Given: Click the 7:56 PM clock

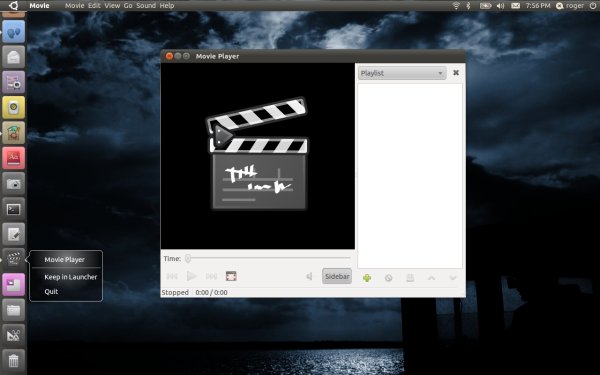Looking at the screenshot, I should click(x=538, y=6).
